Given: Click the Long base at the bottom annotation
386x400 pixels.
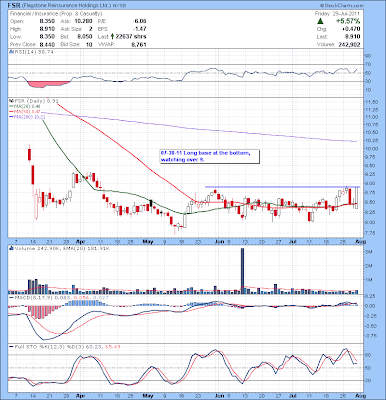Looking at the screenshot, I should (209, 156).
